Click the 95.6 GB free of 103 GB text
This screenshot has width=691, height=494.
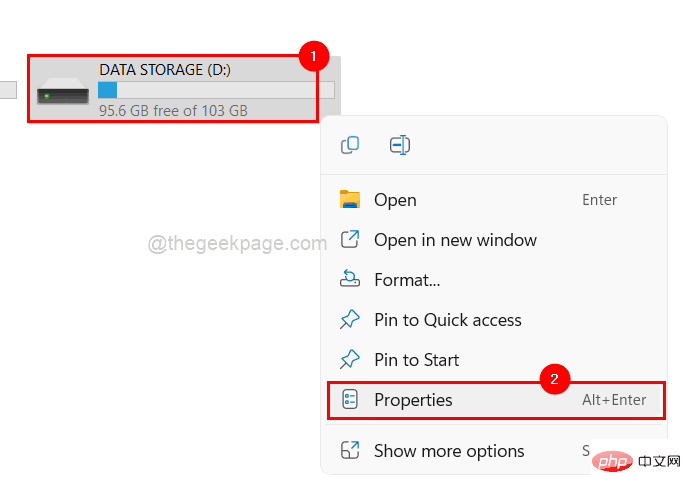(x=173, y=110)
